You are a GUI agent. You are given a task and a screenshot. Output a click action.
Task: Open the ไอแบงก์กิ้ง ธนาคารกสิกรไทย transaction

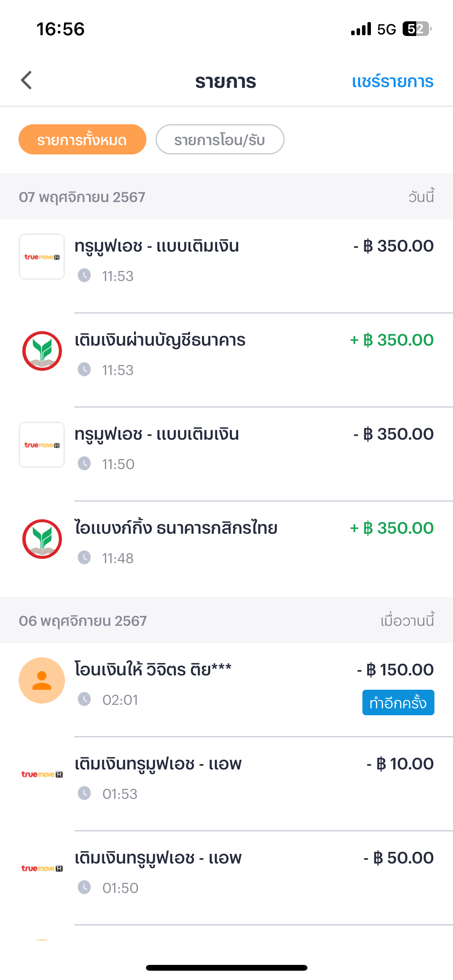click(226, 548)
